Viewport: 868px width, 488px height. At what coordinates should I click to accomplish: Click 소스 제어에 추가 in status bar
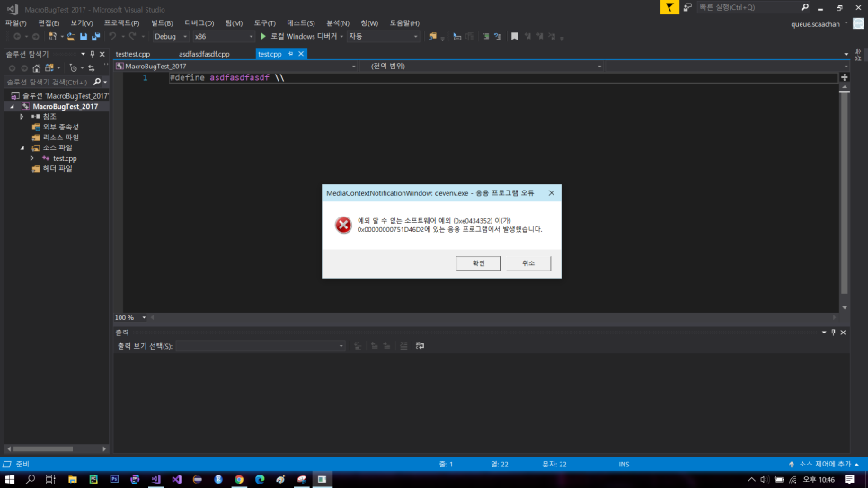pyautogui.click(x=824, y=464)
